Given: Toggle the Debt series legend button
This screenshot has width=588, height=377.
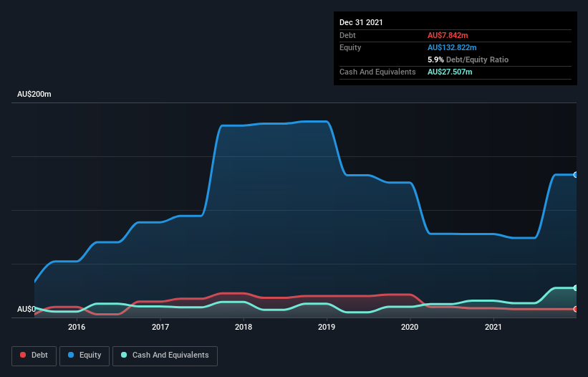Looking at the screenshot, I should tap(34, 355).
